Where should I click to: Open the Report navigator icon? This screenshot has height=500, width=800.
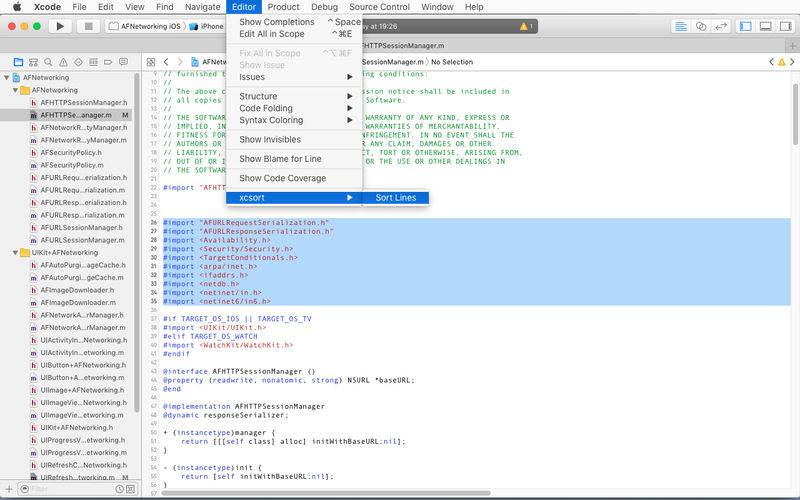(x=123, y=62)
